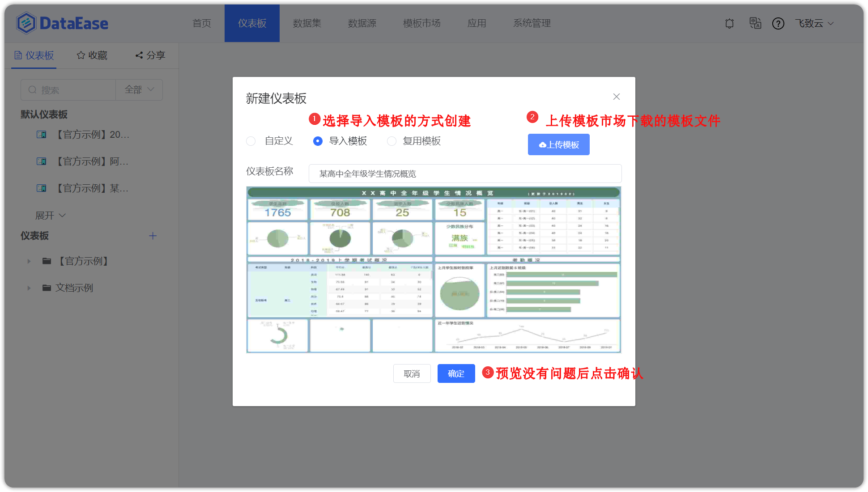The width and height of the screenshot is (868, 492).
Task: Click the search magnifier icon
Action: (32, 90)
